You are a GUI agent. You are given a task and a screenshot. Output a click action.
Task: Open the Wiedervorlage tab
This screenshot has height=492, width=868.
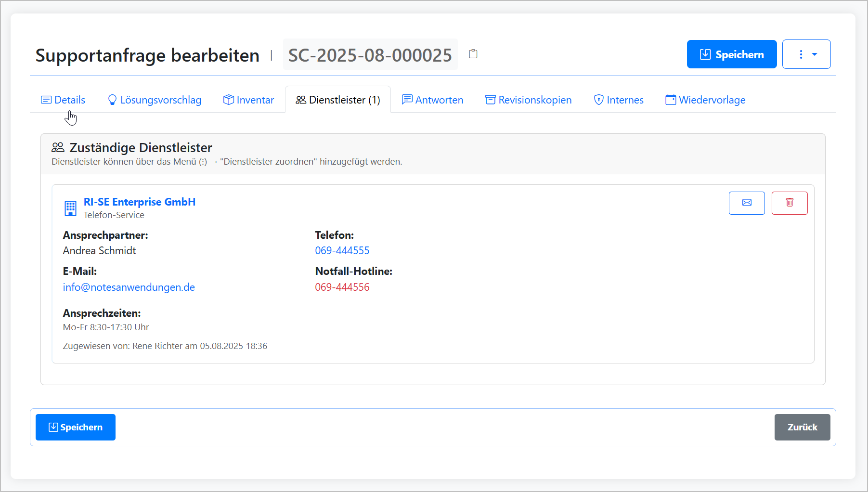click(x=705, y=100)
